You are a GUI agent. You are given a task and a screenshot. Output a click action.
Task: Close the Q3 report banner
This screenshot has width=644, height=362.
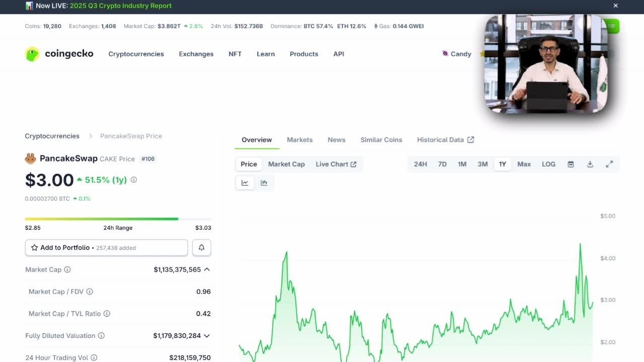(x=615, y=6)
